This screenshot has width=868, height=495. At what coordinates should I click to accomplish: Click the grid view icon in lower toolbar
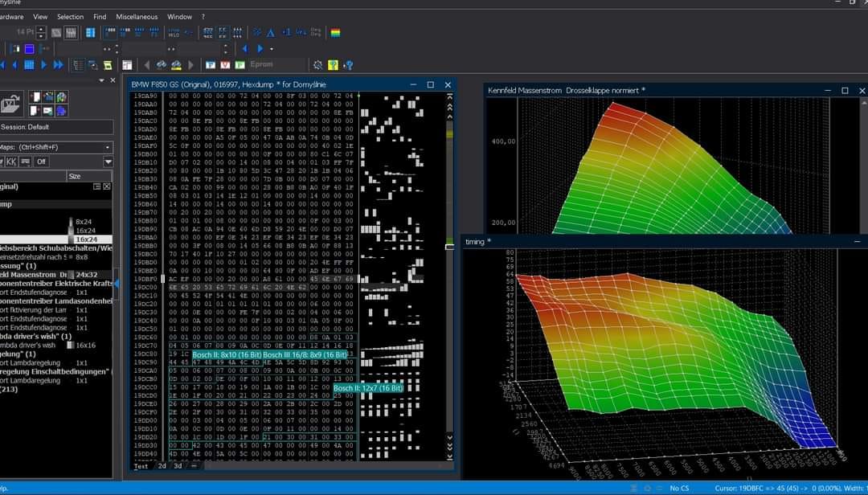(x=30, y=64)
